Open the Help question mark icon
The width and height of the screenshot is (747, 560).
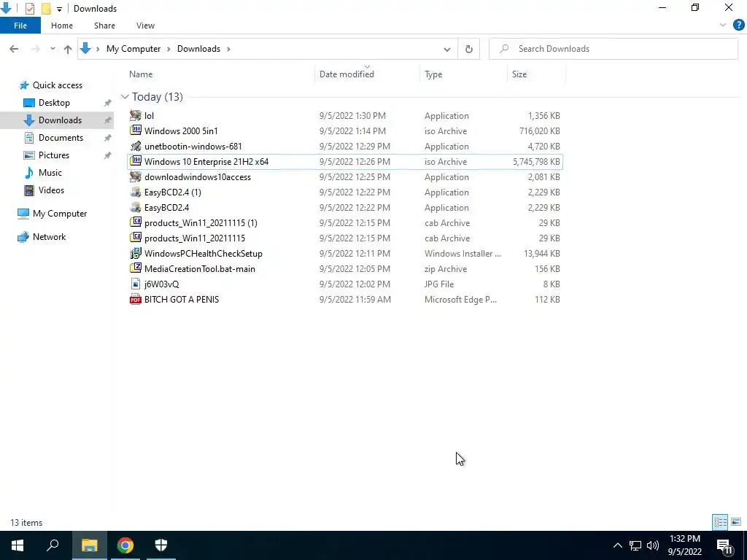coord(738,26)
